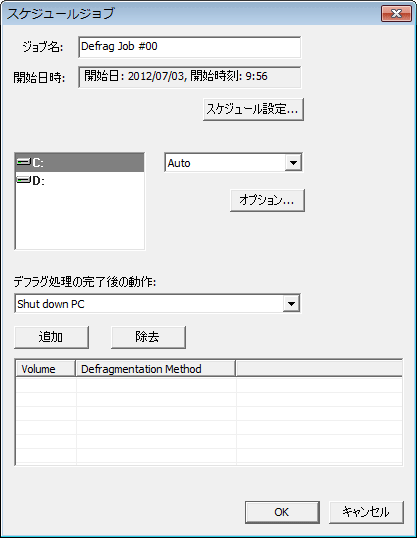Click the 開始日時 read-only field
The width and height of the screenshot is (417, 538).
(x=189, y=77)
